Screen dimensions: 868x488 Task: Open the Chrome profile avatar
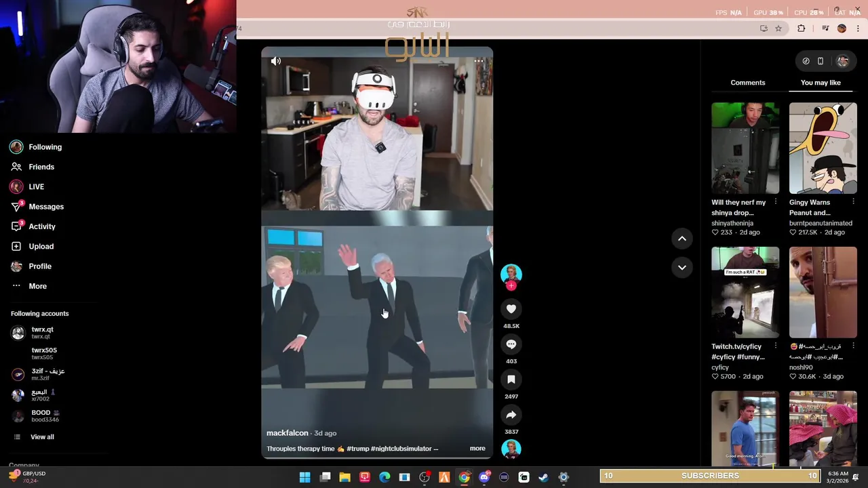[x=842, y=28]
